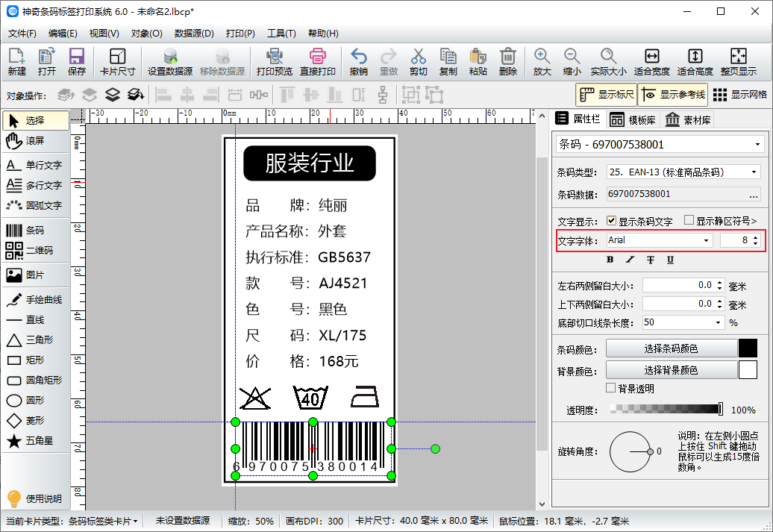Image resolution: width=773 pixels, height=532 pixels.
Task: Expand 底部切口线条长度 50 dropdown
Action: click(718, 322)
